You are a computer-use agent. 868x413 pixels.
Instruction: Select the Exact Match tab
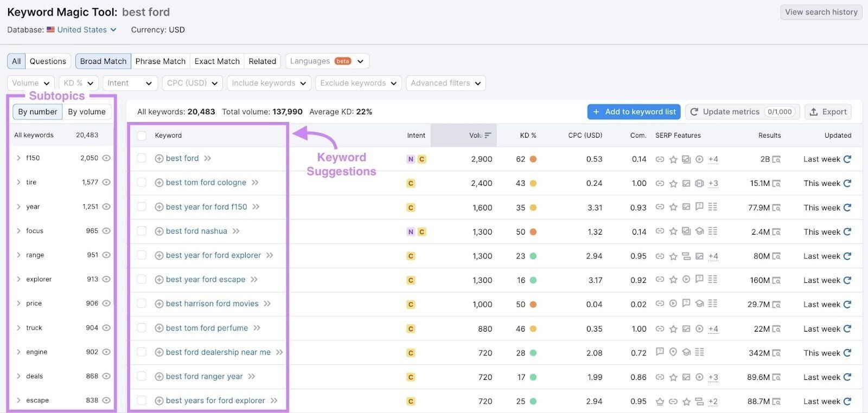coord(217,61)
